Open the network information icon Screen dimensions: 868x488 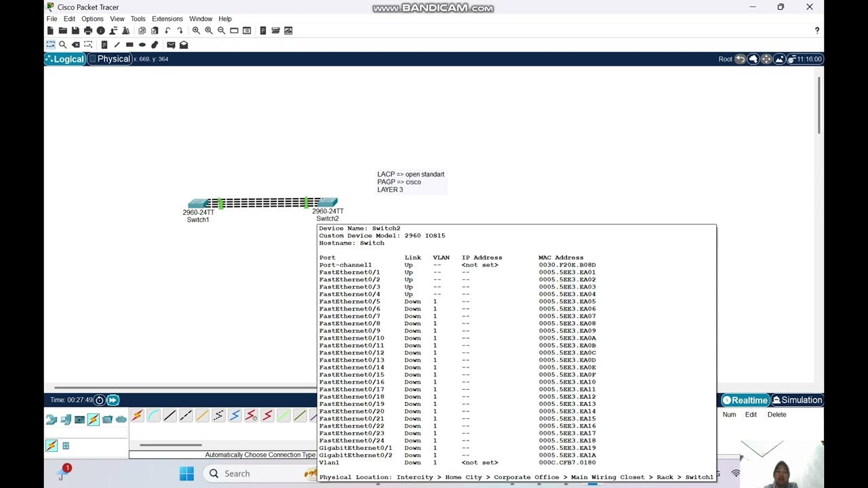pyautogui.click(x=100, y=30)
